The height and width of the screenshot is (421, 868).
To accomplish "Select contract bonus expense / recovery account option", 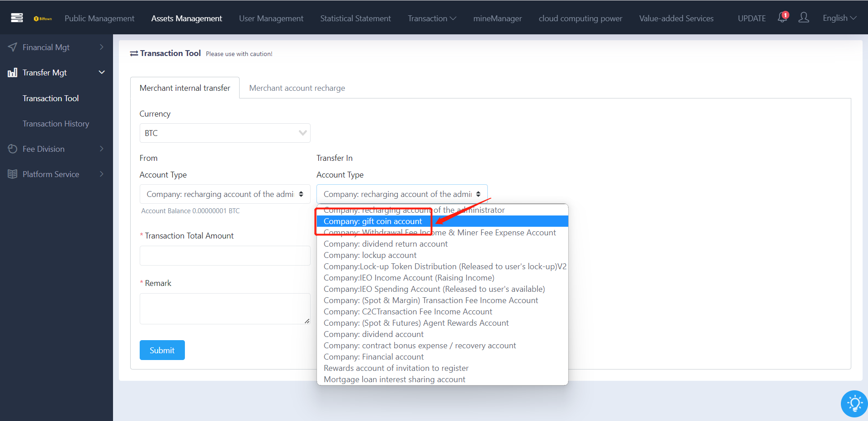I will (x=443, y=346).
